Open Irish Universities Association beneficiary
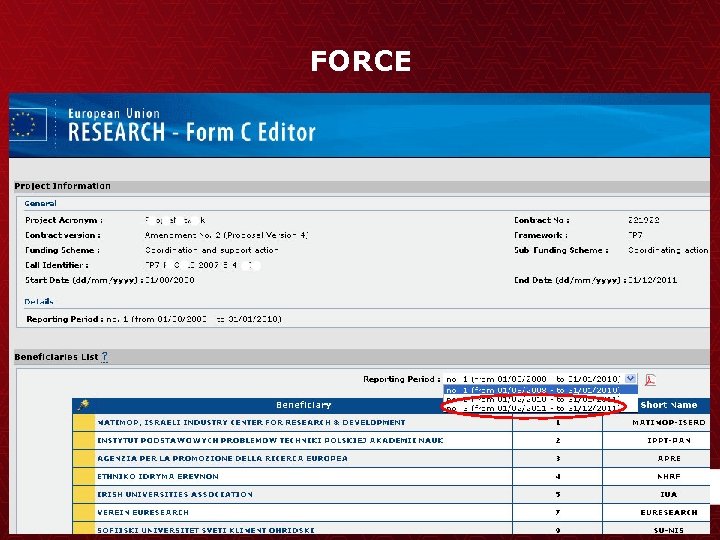The image size is (720, 540). pos(174,495)
